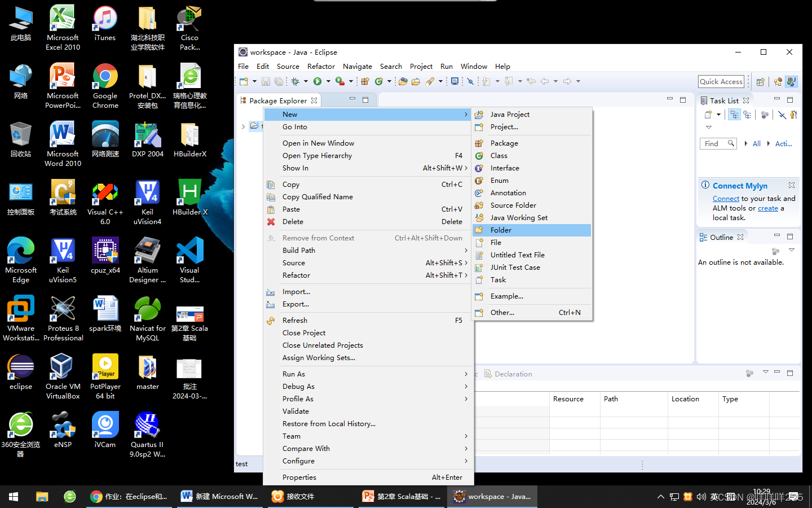Viewport: 812px width, 508px height.
Task: Click the create link for a local task
Action: [x=768, y=208]
